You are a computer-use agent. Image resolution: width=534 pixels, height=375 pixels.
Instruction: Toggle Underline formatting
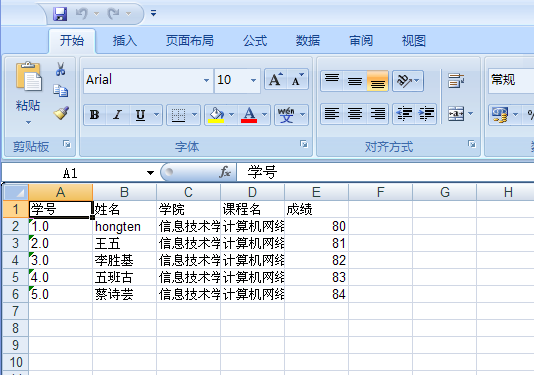pos(140,115)
